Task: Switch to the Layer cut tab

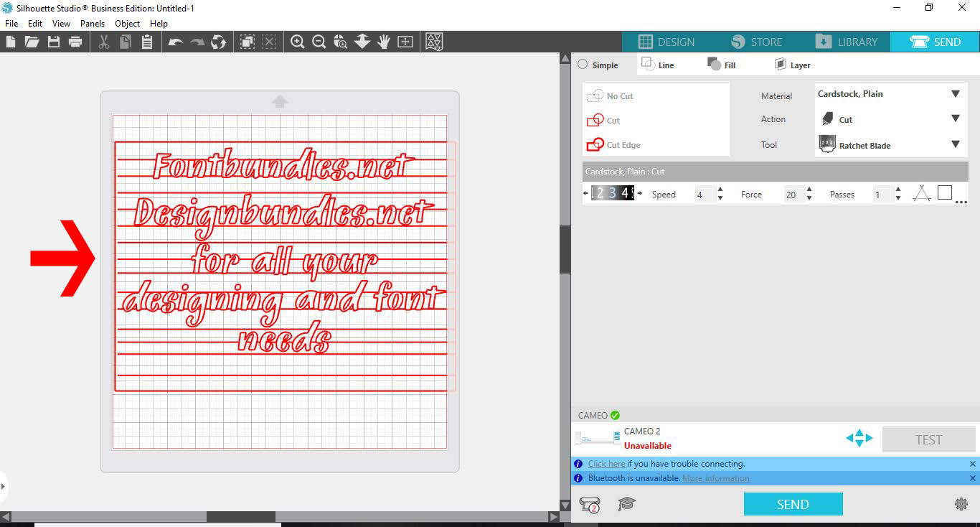Action: click(x=792, y=65)
